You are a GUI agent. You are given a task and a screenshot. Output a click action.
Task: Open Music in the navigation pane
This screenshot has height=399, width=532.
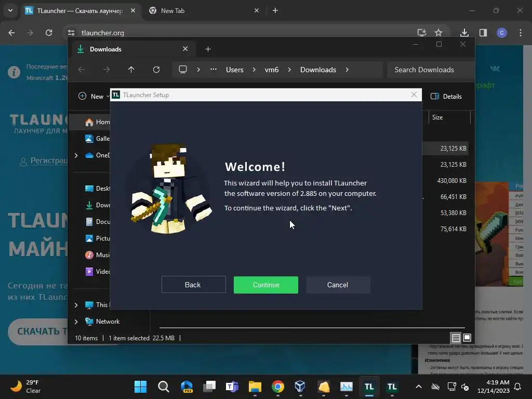coord(97,255)
